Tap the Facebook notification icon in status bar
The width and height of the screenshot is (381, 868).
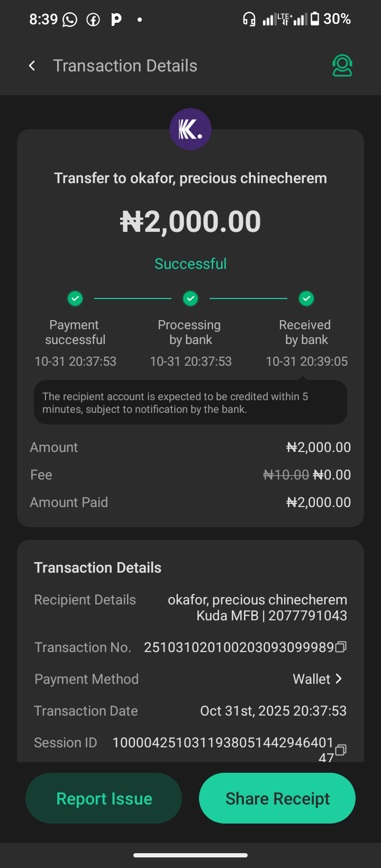click(x=93, y=20)
